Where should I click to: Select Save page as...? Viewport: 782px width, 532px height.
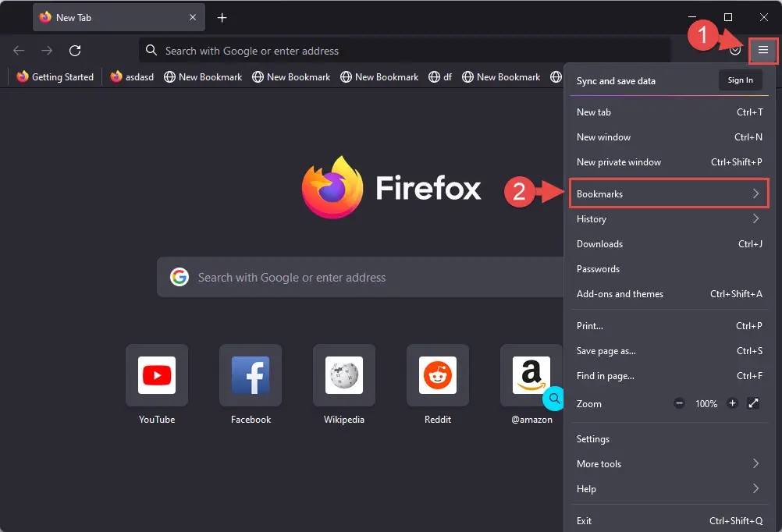(x=670, y=350)
